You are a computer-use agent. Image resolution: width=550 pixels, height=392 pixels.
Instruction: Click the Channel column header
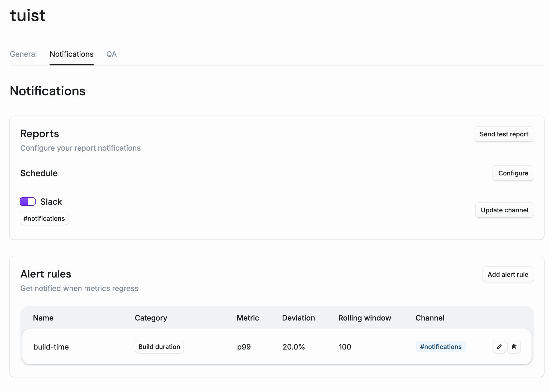click(430, 318)
